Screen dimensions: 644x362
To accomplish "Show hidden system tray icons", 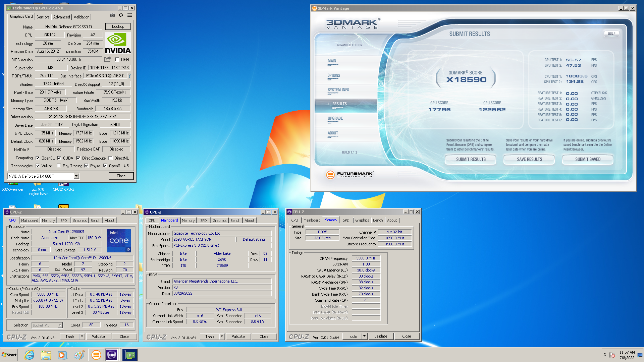I will coord(605,355).
